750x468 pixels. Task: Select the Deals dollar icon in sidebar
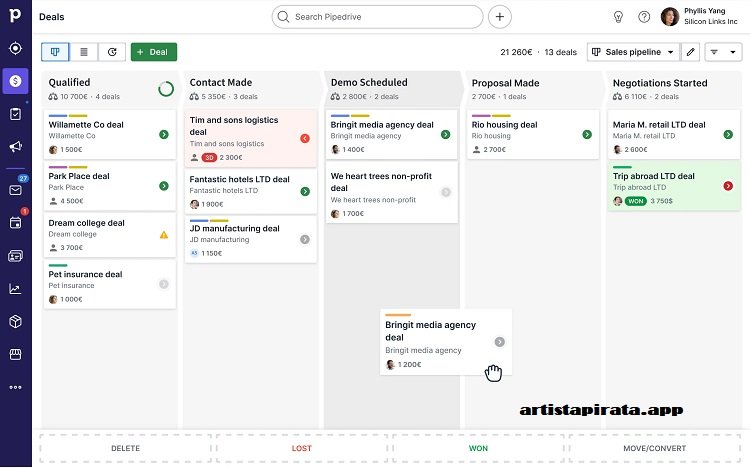(15, 81)
